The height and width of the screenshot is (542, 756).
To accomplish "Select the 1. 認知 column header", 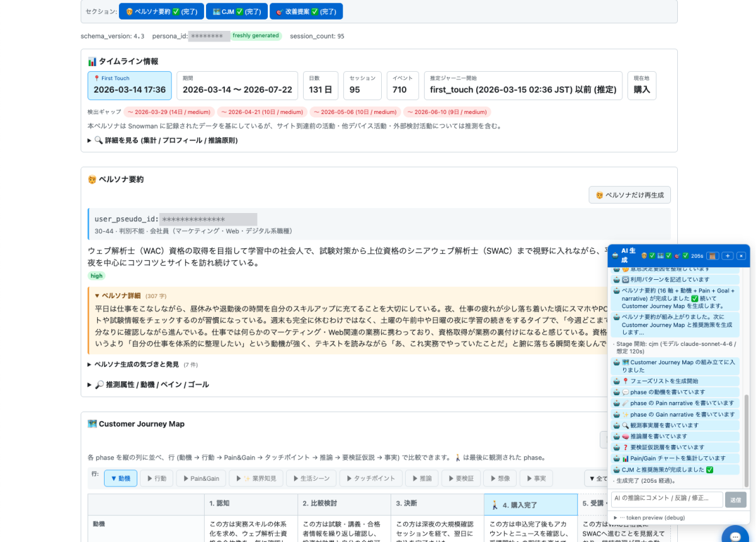I will (251, 504).
